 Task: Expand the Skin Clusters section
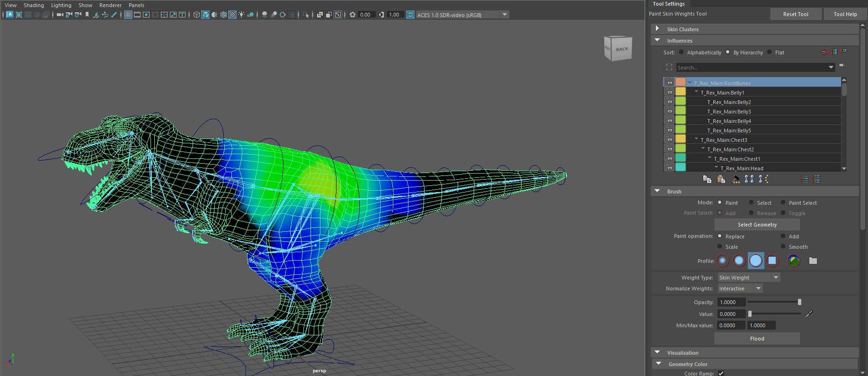tap(657, 29)
